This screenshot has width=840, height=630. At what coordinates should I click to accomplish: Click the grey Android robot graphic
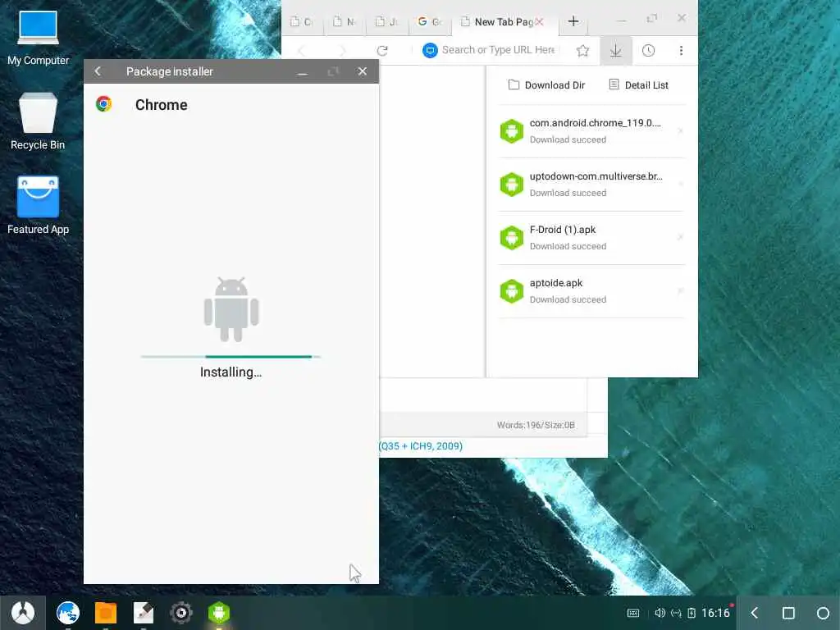[x=231, y=309]
